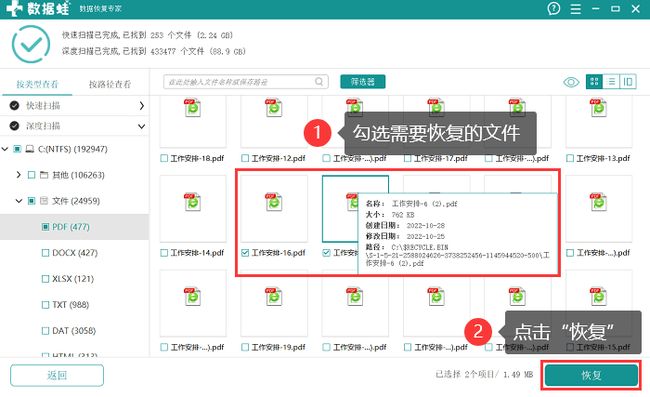Switch to list view
This screenshot has height=397, width=650.
click(x=611, y=82)
